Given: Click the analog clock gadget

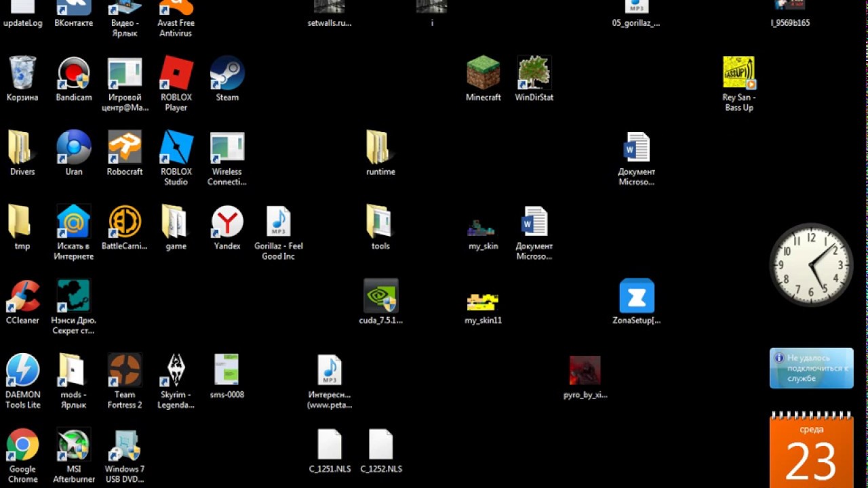Looking at the screenshot, I should tap(811, 265).
